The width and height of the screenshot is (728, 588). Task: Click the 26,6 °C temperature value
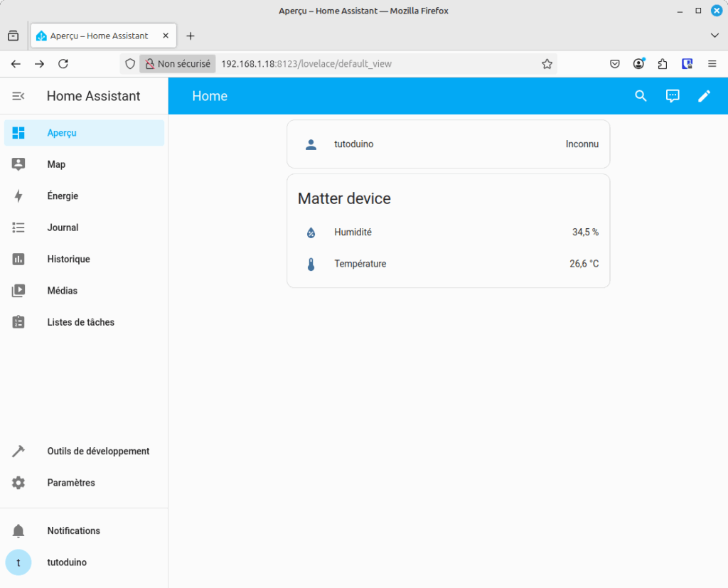pos(584,264)
